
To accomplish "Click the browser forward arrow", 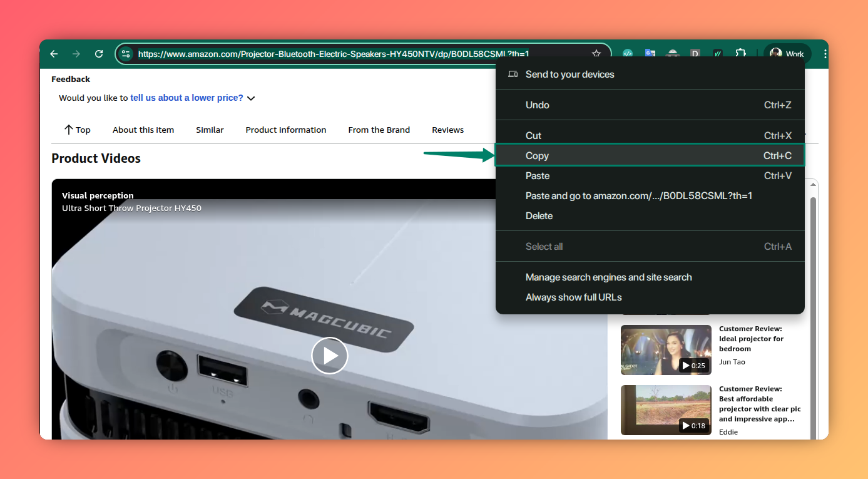I will click(76, 54).
